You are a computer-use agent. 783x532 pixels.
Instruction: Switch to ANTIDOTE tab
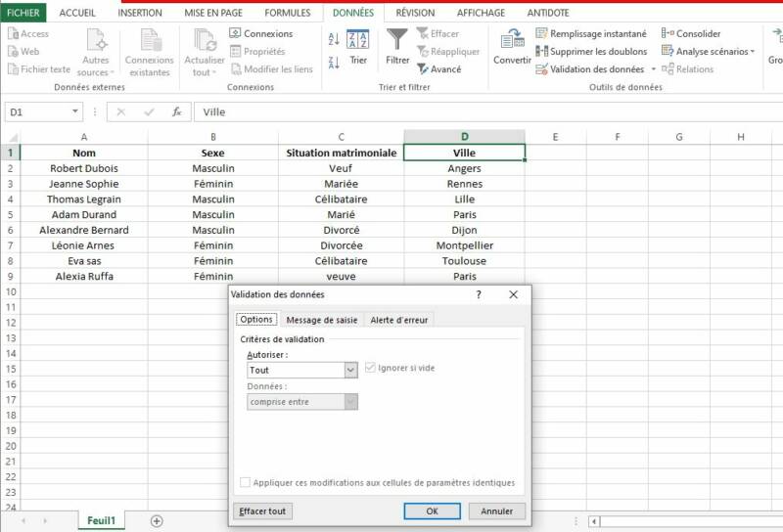[548, 13]
